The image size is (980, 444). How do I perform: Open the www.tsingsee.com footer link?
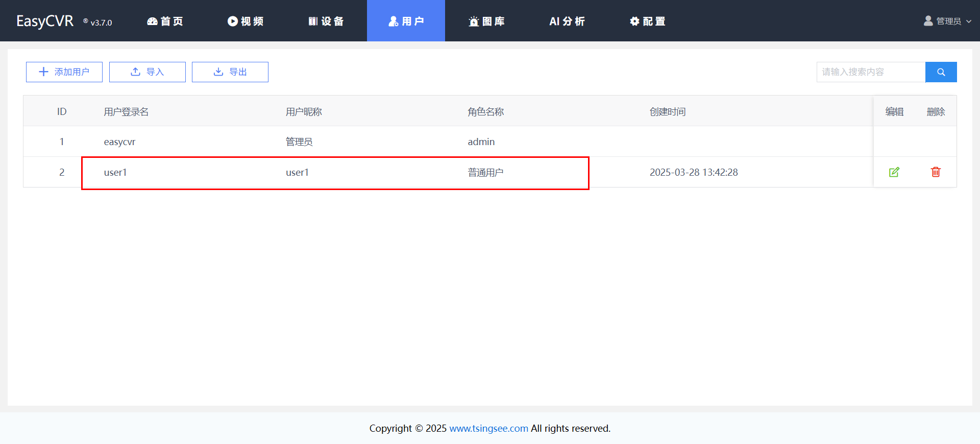coord(488,428)
